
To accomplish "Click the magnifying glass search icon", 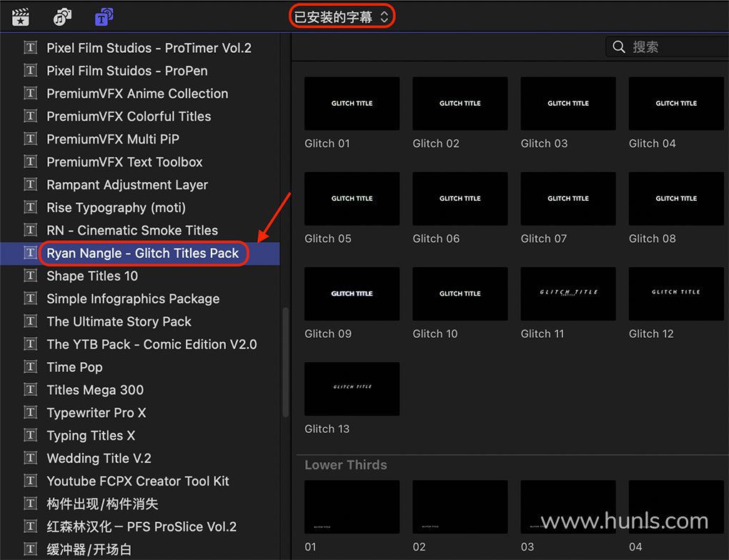I will pos(619,46).
